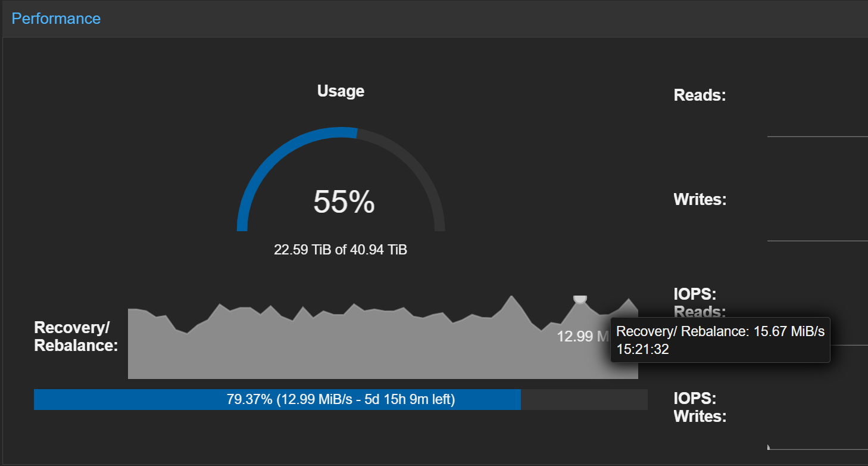Click the hover marker dot on recovery chart
This screenshot has height=466, width=868.
click(579, 299)
